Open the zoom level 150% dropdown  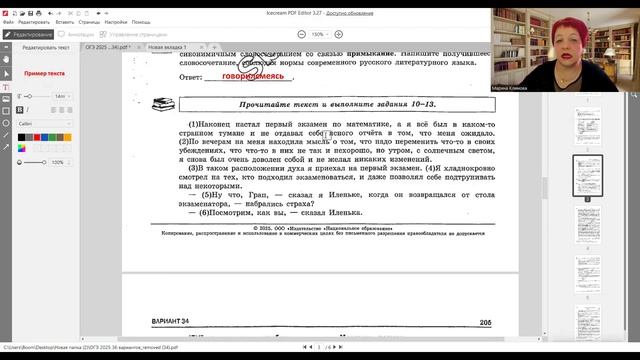coord(320,34)
